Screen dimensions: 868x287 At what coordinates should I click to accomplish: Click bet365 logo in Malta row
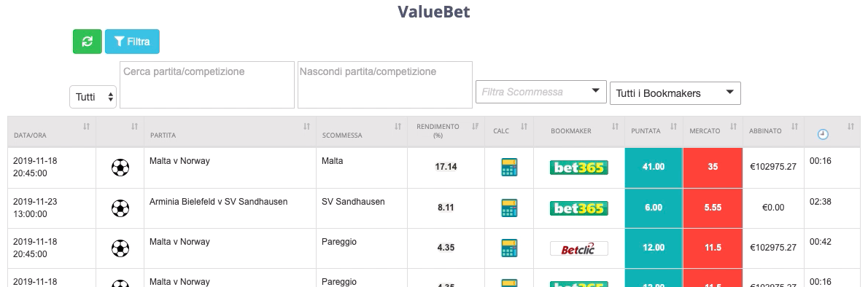pos(578,167)
